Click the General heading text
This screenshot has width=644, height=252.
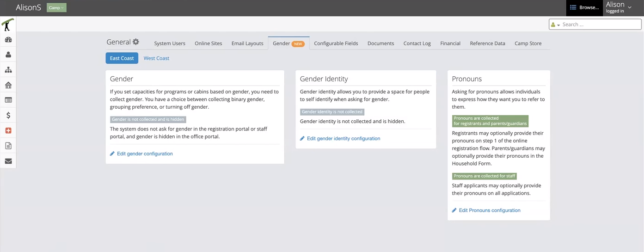(118, 42)
